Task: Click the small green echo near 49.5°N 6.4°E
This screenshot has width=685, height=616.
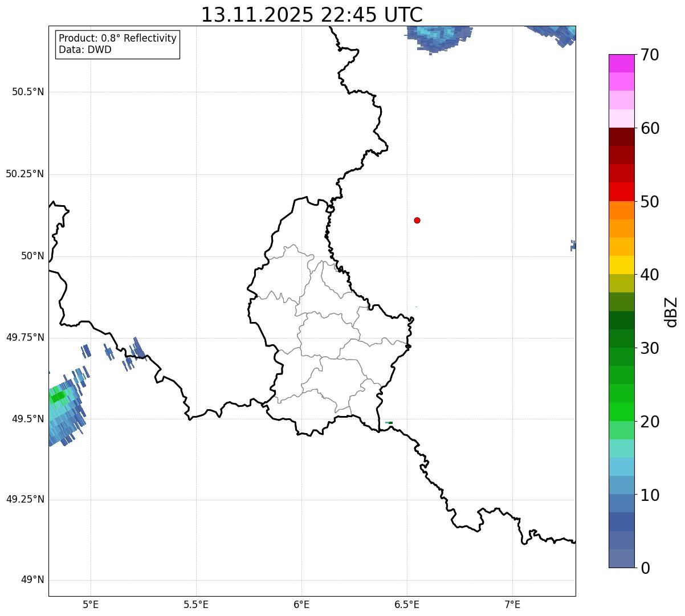Action: click(x=389, y=423)
